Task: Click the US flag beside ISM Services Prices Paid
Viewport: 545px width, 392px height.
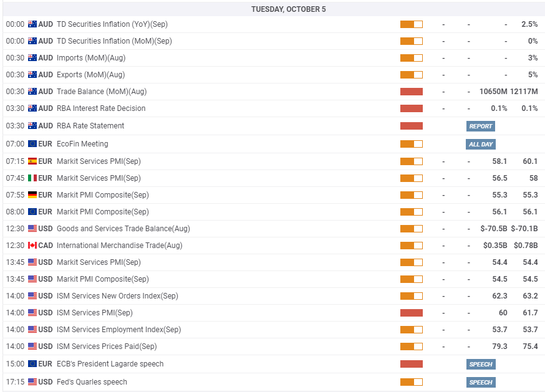Action: click(x=32, y=347)
